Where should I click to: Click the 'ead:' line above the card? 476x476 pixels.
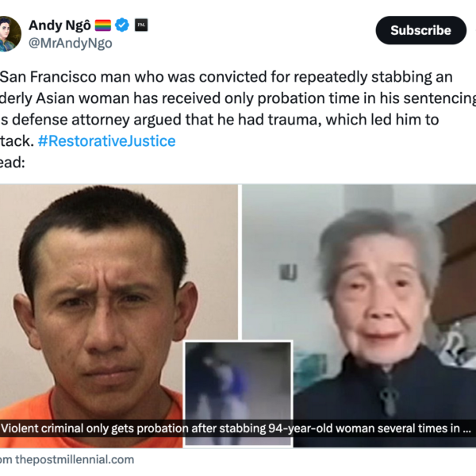pyautogui.click(x=13, y=163)
